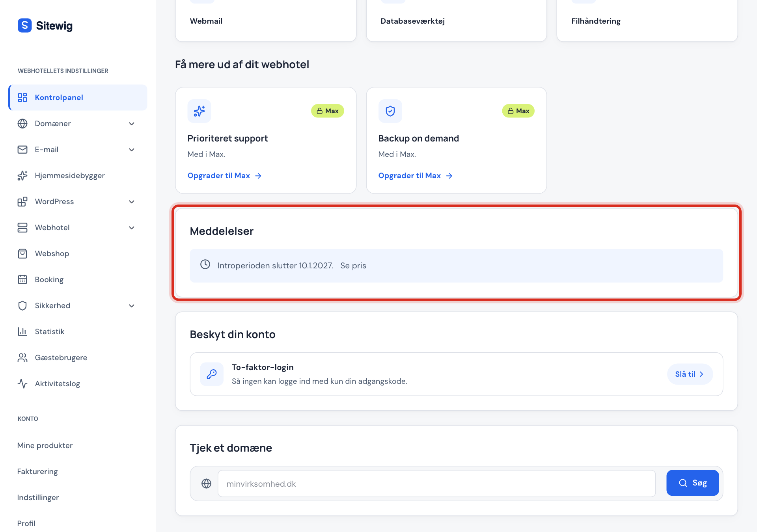Click the Hjemmesidebygger sparkle icon in sidebar
This screenshot has width=757, height=532.
[22, 175]
